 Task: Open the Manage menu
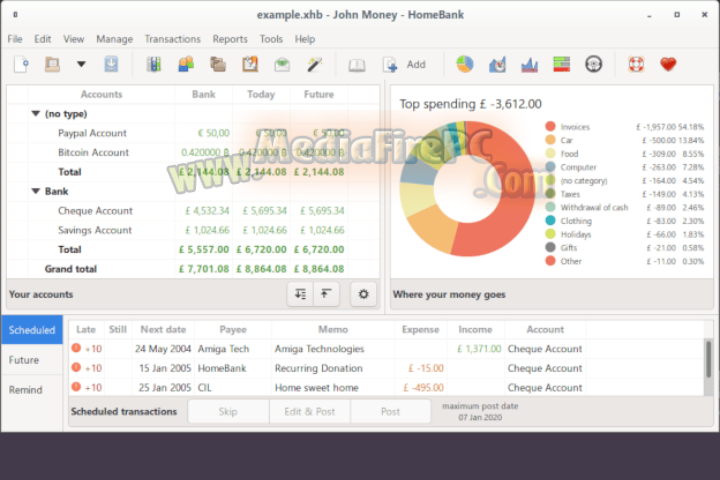tap(114, 39)
